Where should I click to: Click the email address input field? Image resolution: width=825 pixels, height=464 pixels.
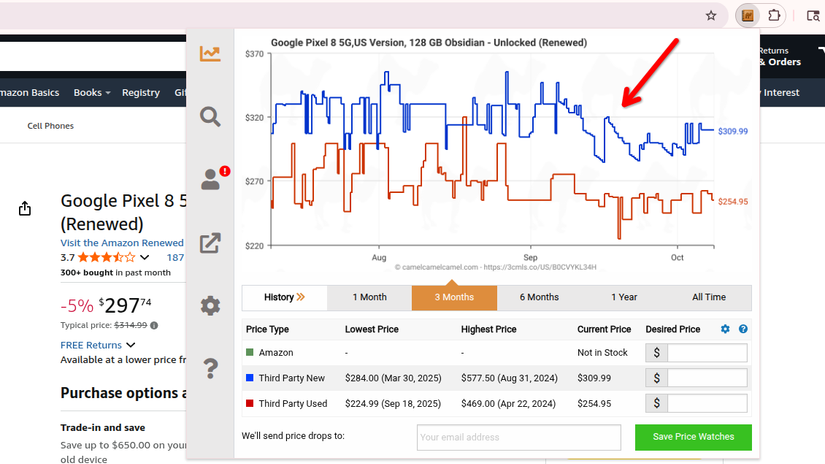pyautogui.click(x=519, y=437)
